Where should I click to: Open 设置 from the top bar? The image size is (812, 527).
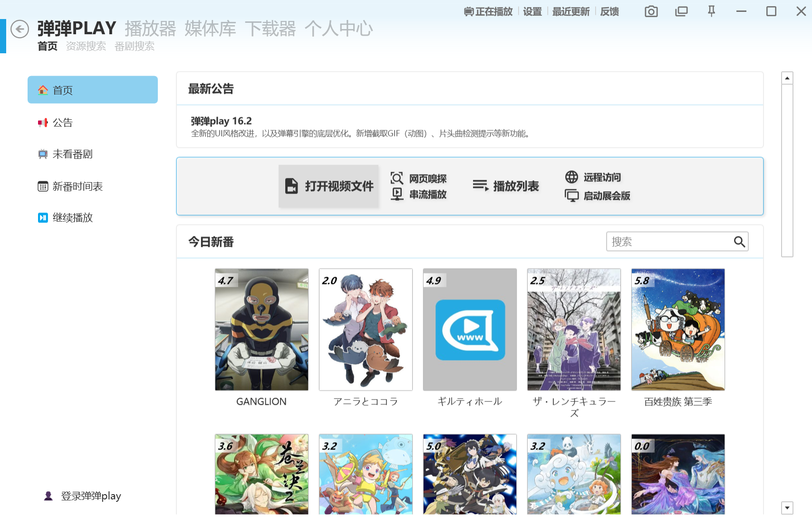tap(532, 11)
